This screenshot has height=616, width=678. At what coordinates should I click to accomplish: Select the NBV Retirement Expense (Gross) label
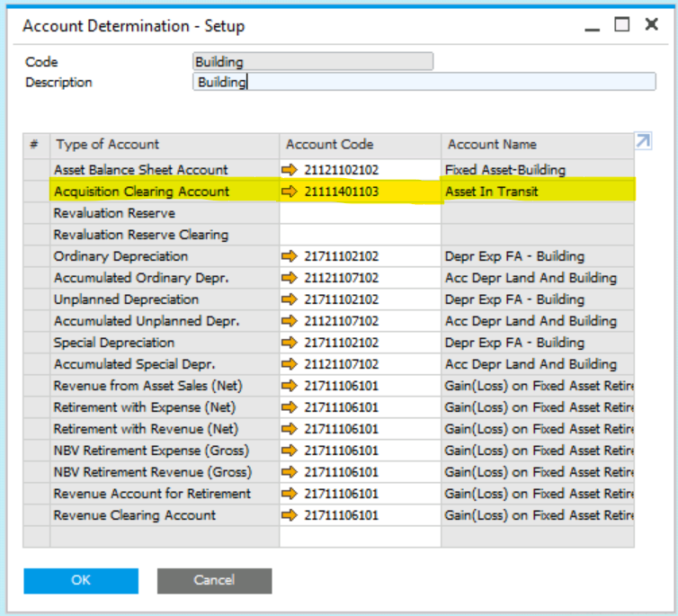(x=151, y=451)
